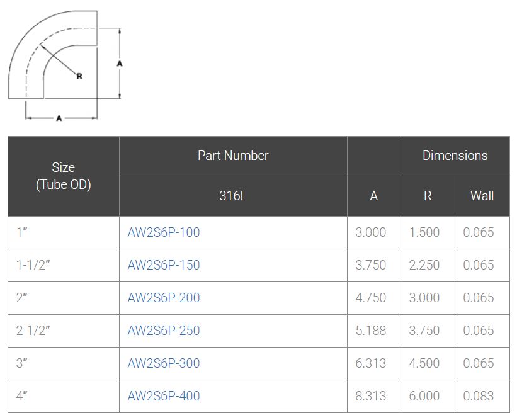Select the Wall column header
This screenshot has height=420, width=517.
point(482,196)
